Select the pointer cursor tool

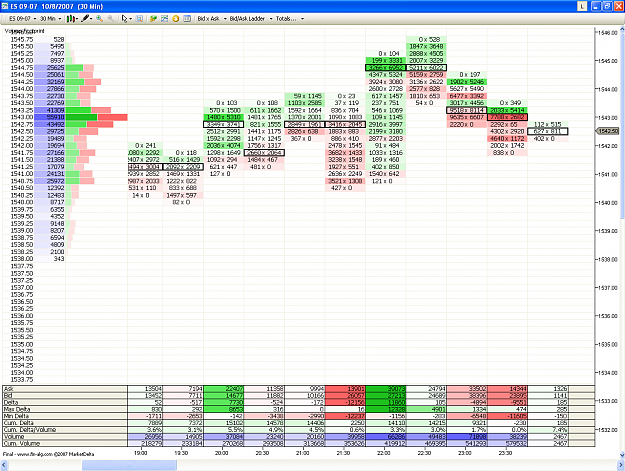[x=124, y=19]
